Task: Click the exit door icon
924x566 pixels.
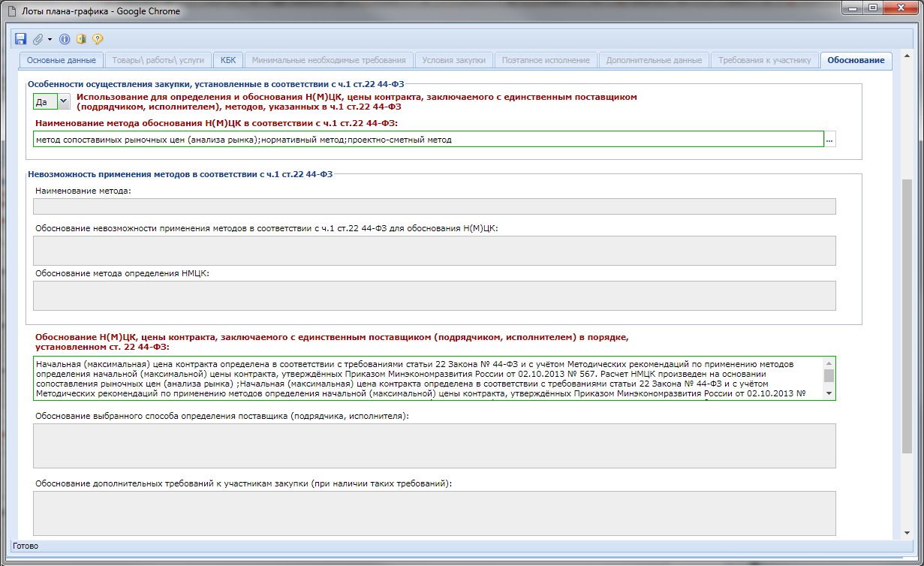Action: (81, 39)
